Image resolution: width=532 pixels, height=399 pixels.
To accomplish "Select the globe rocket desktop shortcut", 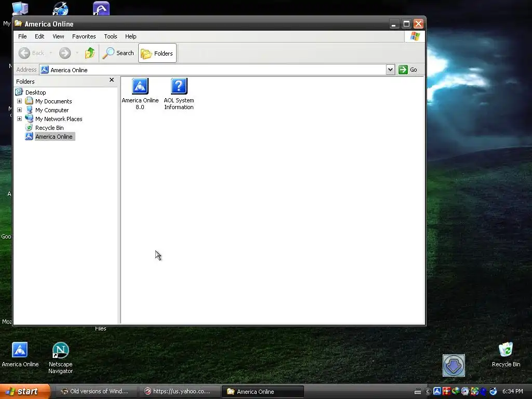I will tap(60, 8).
